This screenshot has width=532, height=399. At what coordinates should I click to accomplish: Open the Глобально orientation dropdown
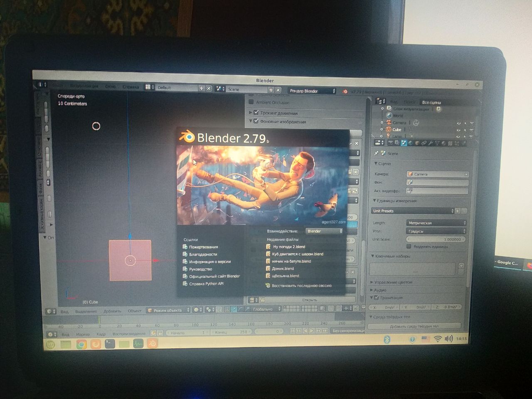pyautogui.click(x=267, y=309)
